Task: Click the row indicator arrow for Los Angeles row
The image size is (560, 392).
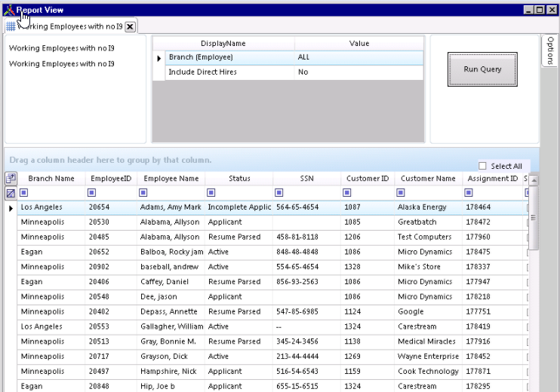Action: [x=11, y=208]
